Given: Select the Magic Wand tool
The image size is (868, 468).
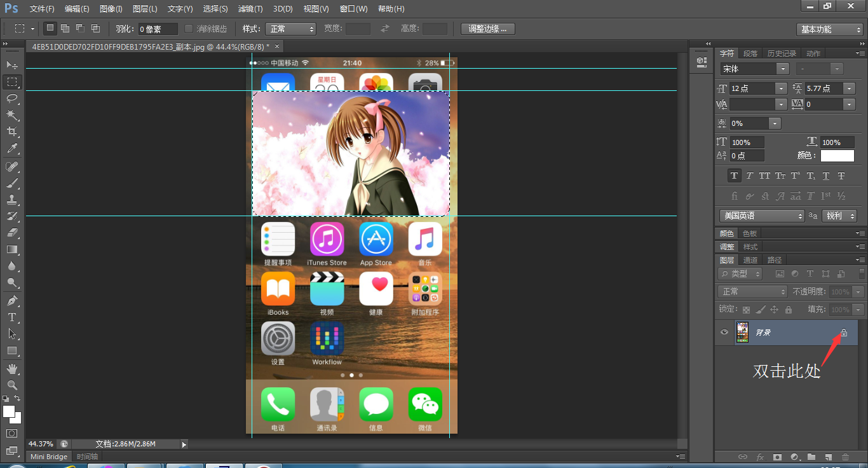Looking at the screenshot, I should click(12, 114).
